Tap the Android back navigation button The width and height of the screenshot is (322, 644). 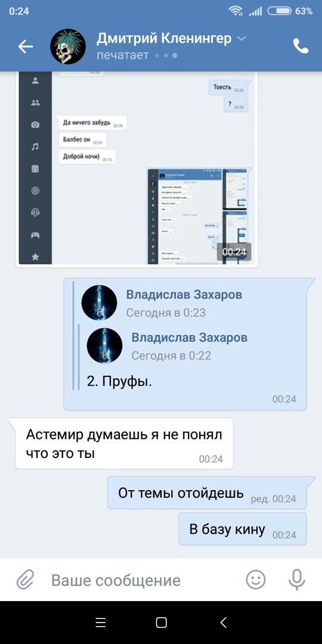pyautogui.click(x=223, y=623)
